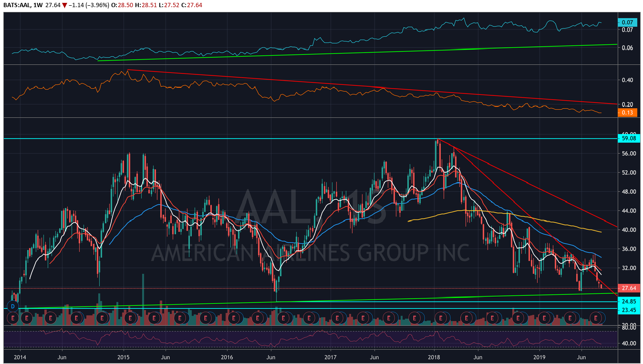This screenshot has width=643, height=364.
Task: Click the 2014 label on time axis
Action: pyautogui.click(x=20, y=356)
